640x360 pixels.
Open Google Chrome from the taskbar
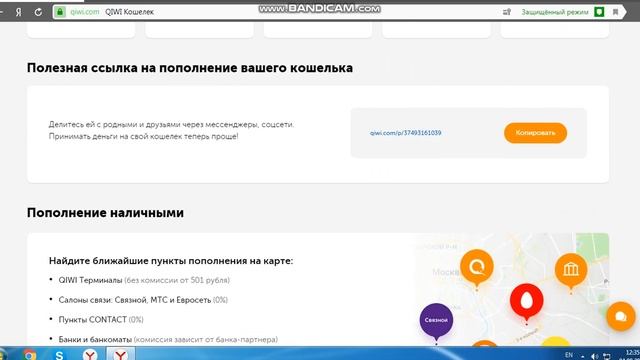(29, 355)
